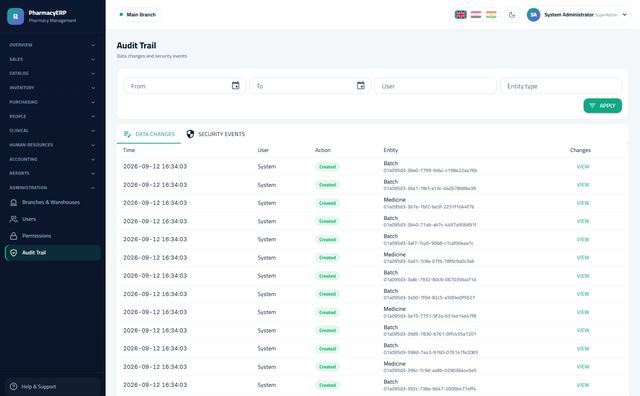
Task: View changes for Batch ending 769
Action: 582,167
